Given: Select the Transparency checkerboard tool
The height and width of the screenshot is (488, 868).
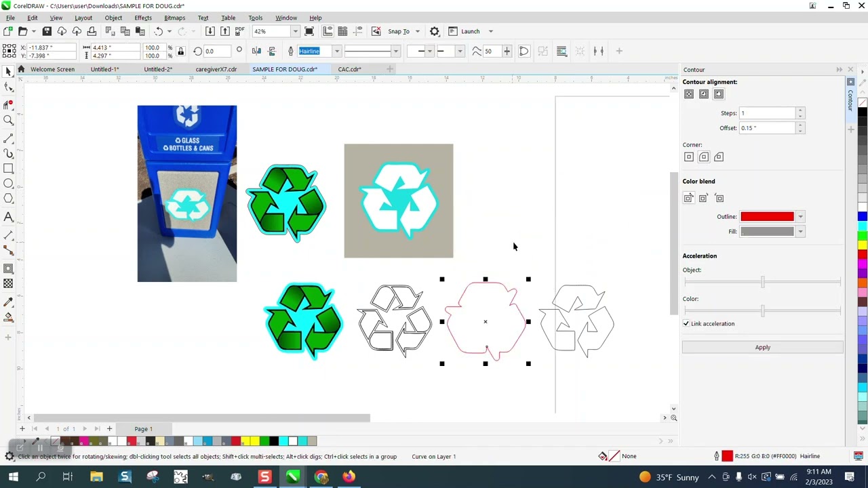Looking at the screenshot, I should pyautogui.click(x=8, y=283).
